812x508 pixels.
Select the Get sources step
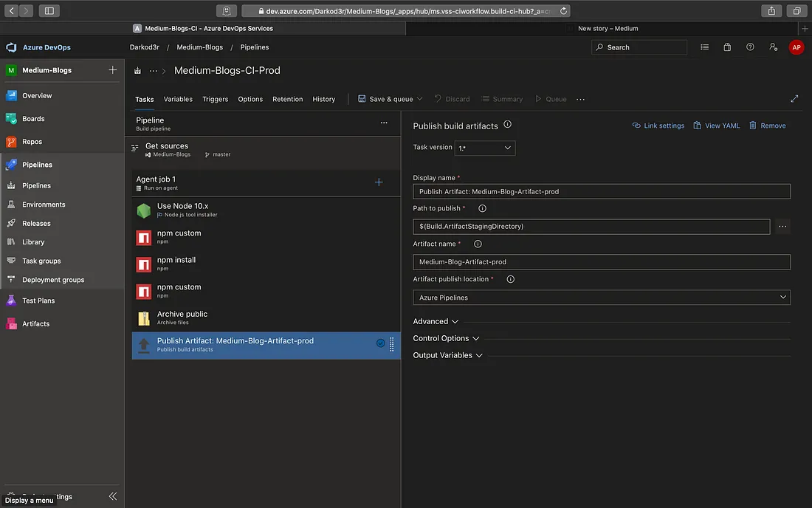click(263, 150)
